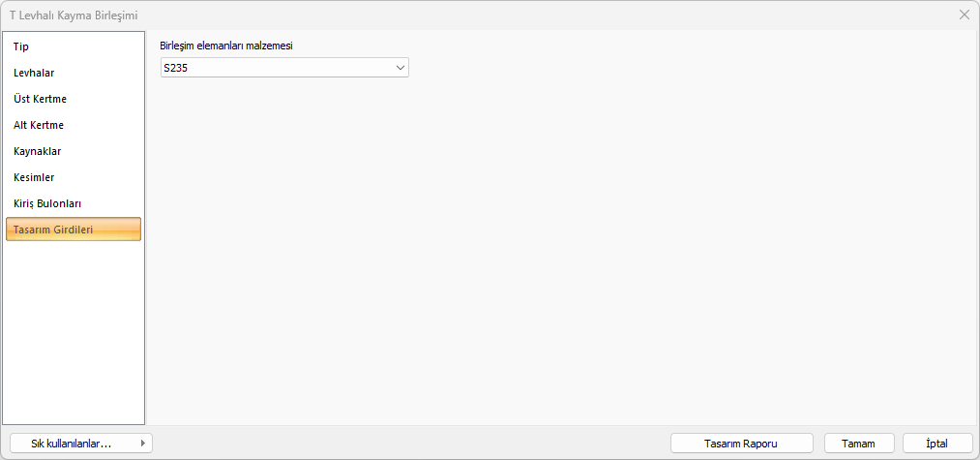Confirm with the Tamam button
The width and height of the screenshot is (980, 460).
tap(859, 444)
